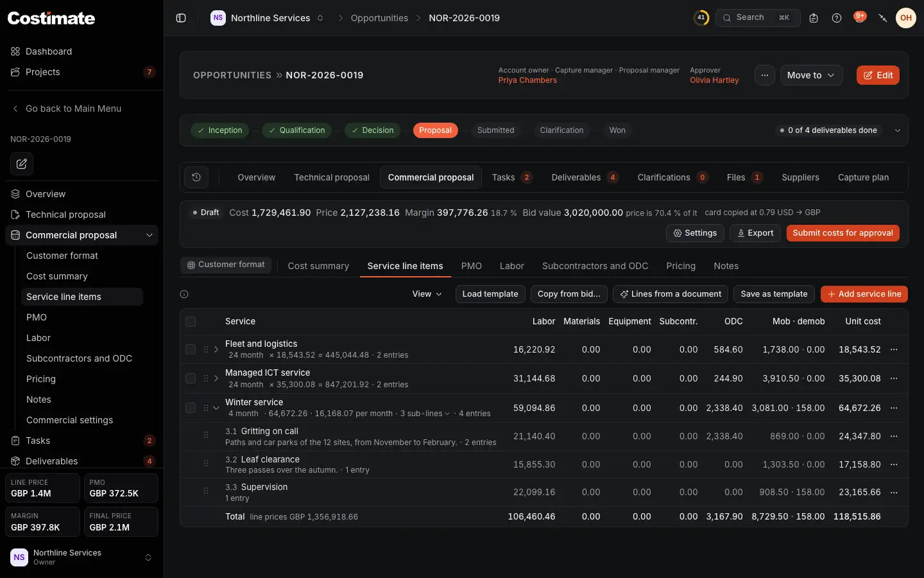
Task: Collapse the Winter service row
Action: pyautogui.click(x=216, y=408)
